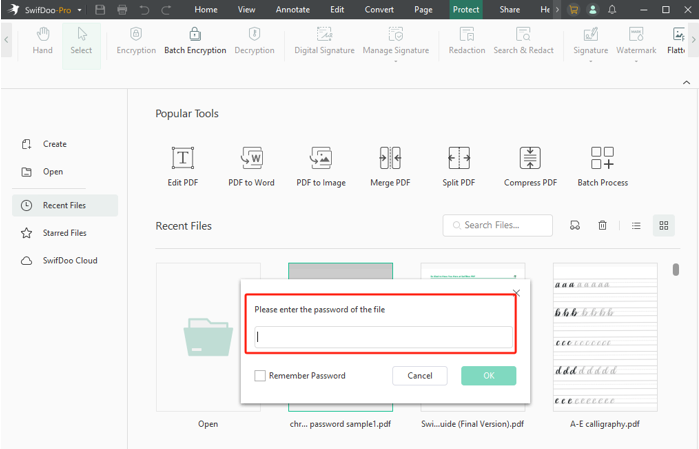Open the Signature tool in ribbon
The width and height of the screenshot is (699, 449).
click(x=590, y=41)
